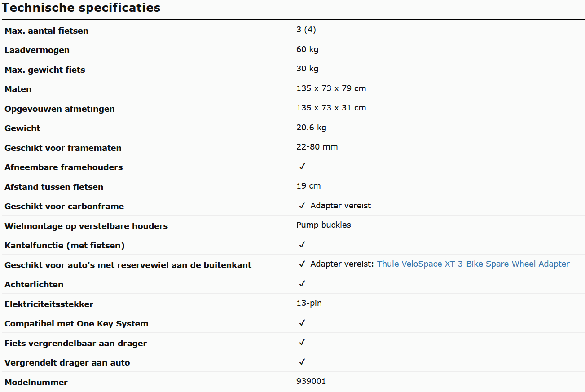
Task: Click the checkmark next to Afneembare framehouders
Action: (302, 167)
